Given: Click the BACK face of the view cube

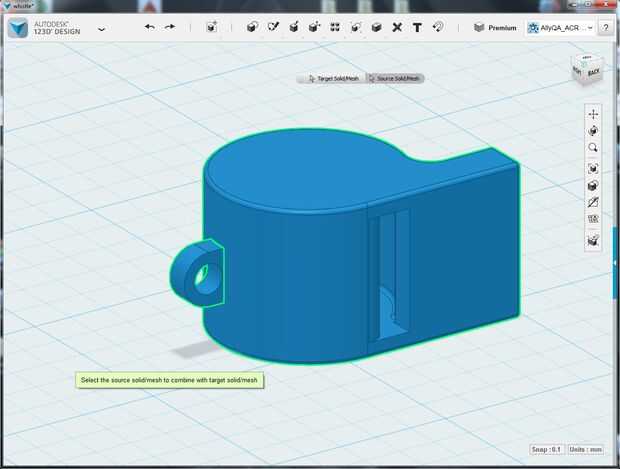Looking at the screenshot, I should pyautogui.click(x=593, y=71).
